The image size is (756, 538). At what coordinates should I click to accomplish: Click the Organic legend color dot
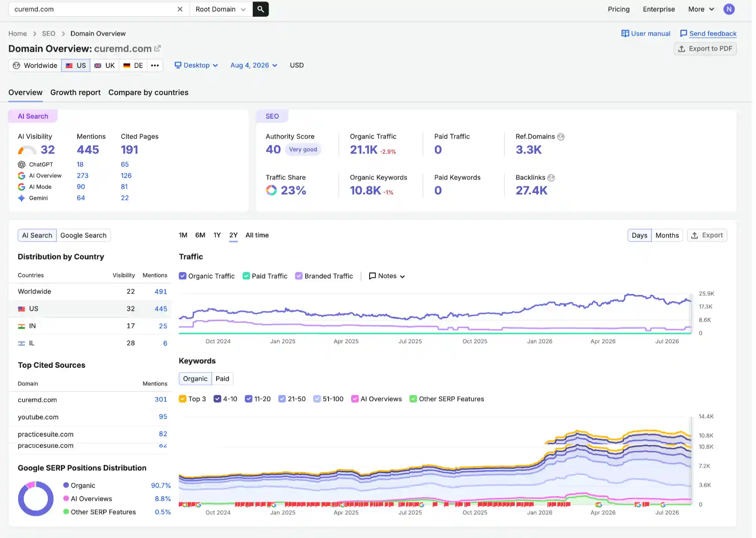66,485
